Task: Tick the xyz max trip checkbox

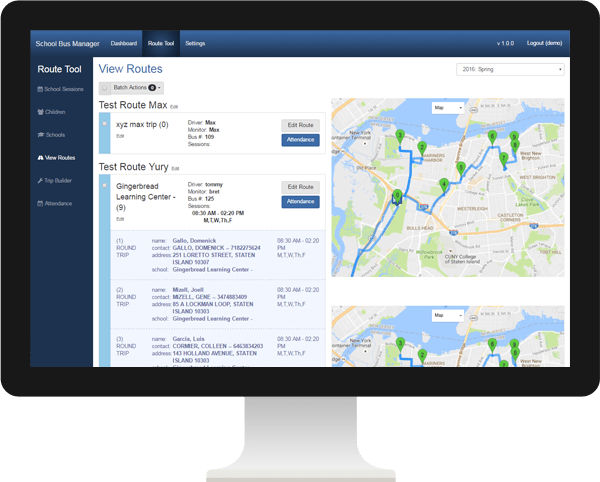Action: tap(104, 125)
